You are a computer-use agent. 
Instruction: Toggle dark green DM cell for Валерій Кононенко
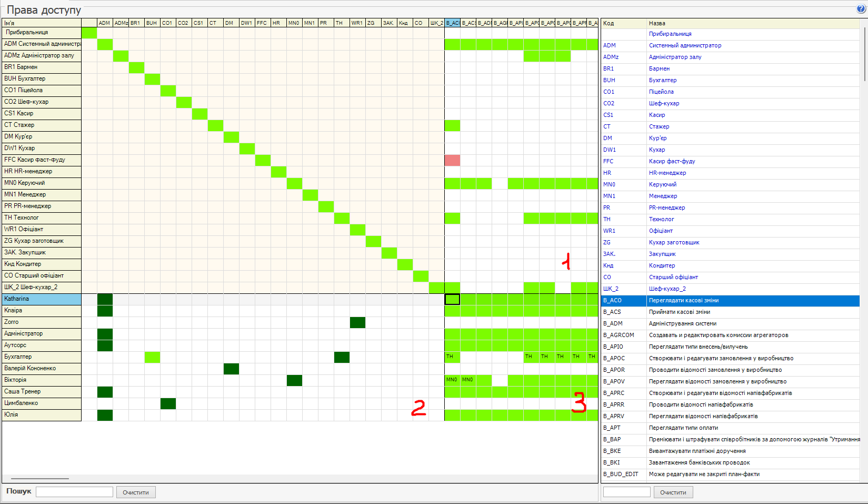pos(231,369)
